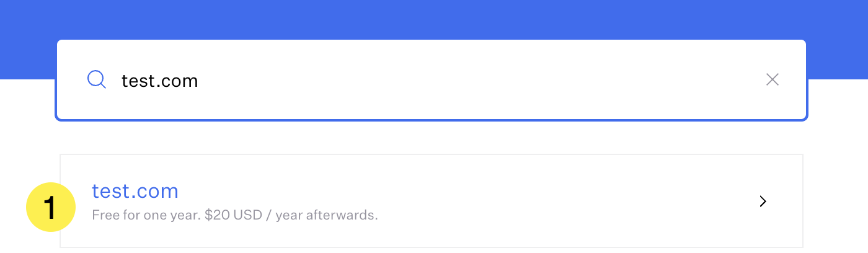Open the test.com domain title heading
Image resolution: width=868 pixels, height=253 pixels.
pos(135,191)
